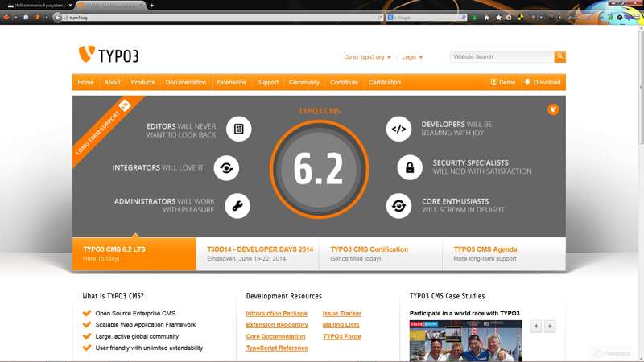Select the 'TYPO3 CMS 6.2 LTS' slider tab
The width and height of the screenshot is (644, 362).
(134, 254)
